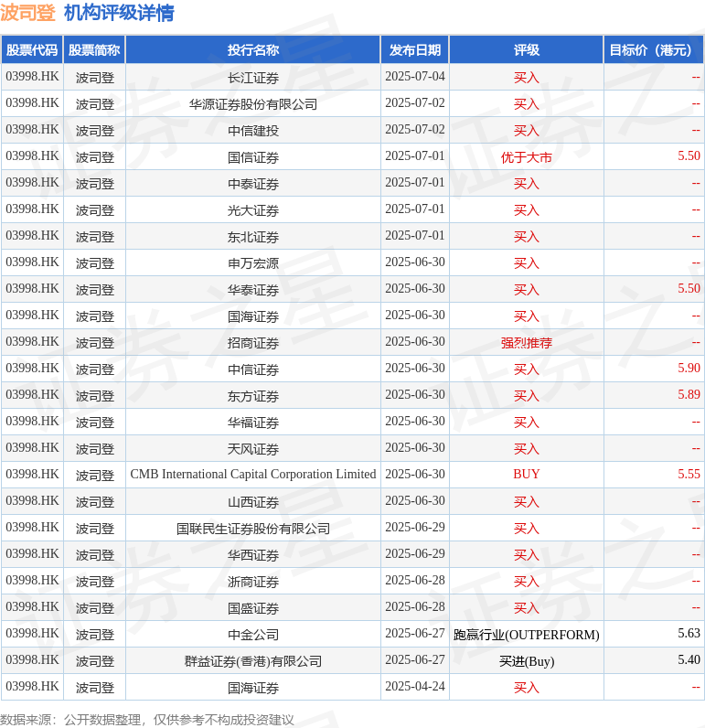Click the 5.90 target price
This screenshot has width=705, height=728.
[689, 368]
